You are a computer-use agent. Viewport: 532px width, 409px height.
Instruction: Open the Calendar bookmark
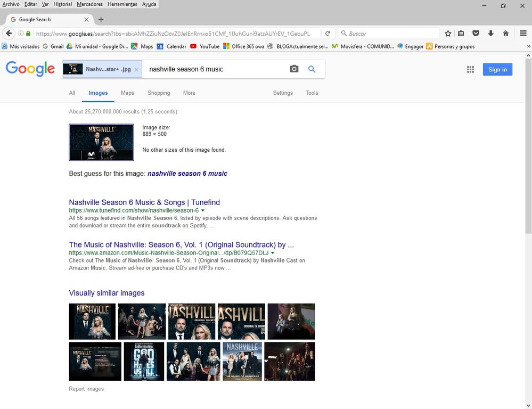[175, 46]
